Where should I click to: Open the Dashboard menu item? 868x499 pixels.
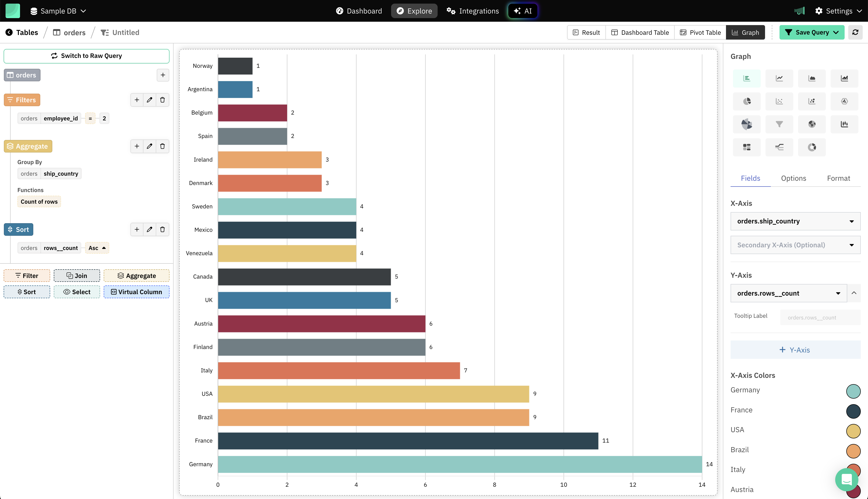359,11
